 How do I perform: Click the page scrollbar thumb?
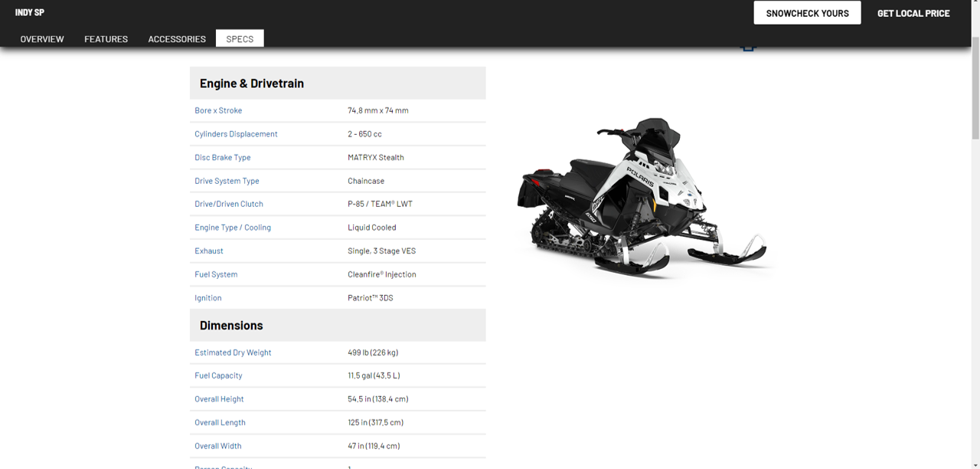(975, 87)
